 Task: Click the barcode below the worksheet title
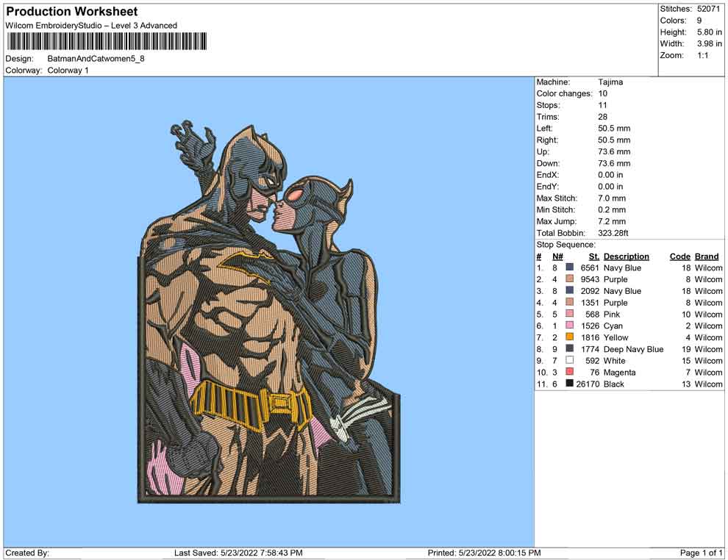click(x=106, y=42)
